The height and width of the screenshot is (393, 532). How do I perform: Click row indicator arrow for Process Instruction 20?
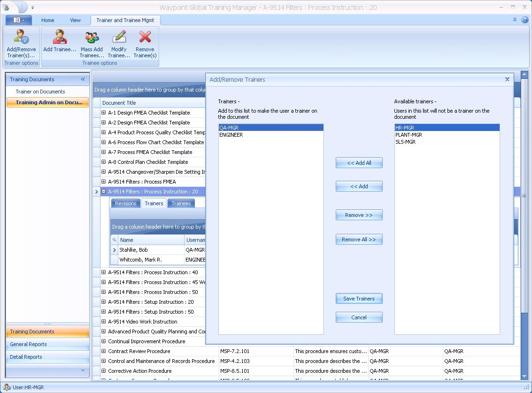pos(96,192)
